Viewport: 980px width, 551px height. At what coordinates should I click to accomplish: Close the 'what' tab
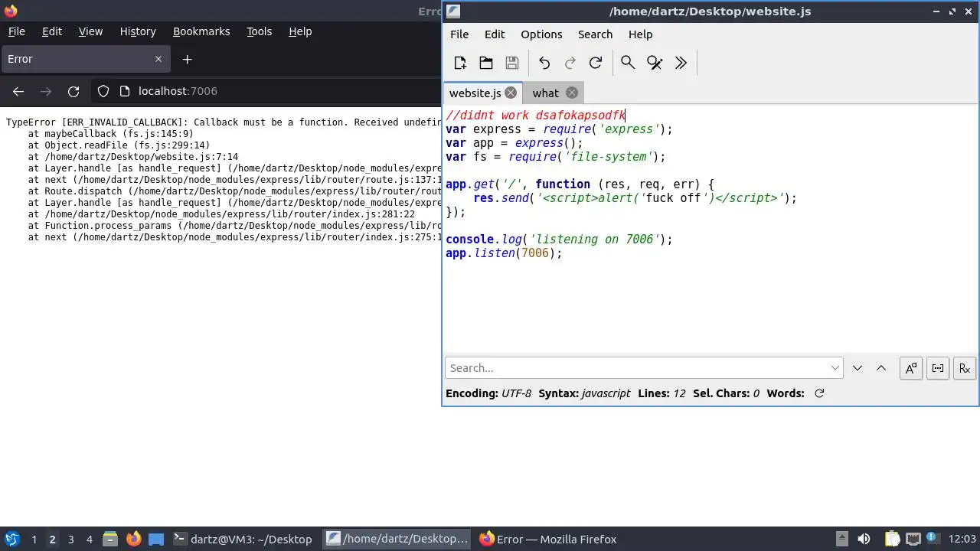coord(572,93)
